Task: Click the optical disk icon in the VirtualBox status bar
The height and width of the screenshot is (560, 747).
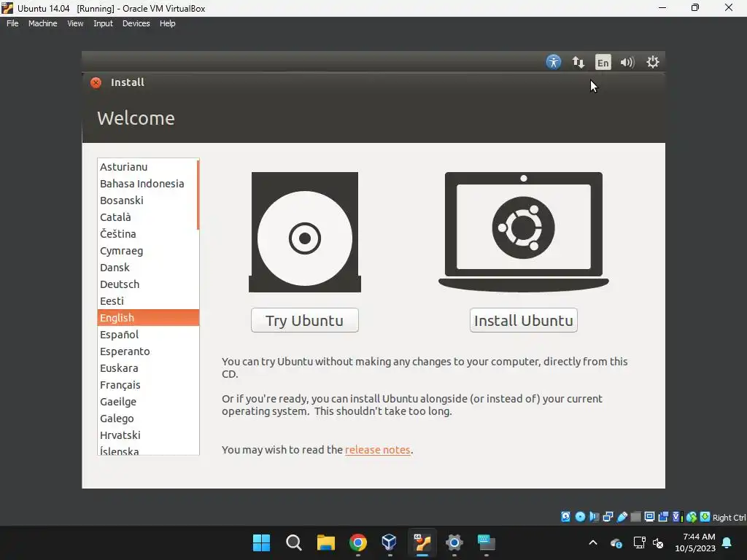Action: click(x=580, y=517)
